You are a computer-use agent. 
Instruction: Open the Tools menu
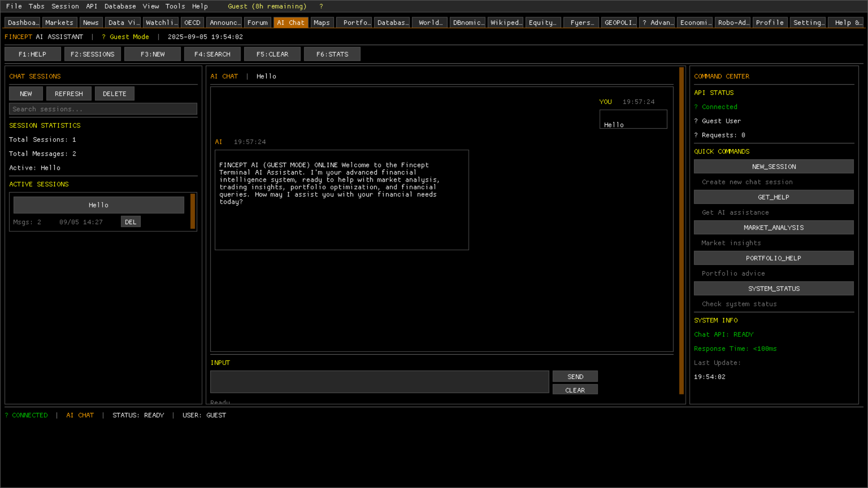pos(175,6)
